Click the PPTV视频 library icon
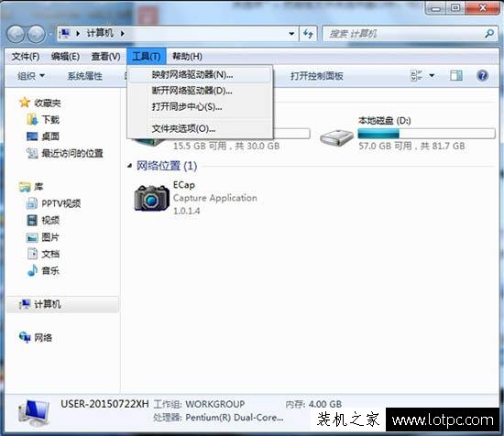Viewport: 504px width, 436px height. [32, 203]
